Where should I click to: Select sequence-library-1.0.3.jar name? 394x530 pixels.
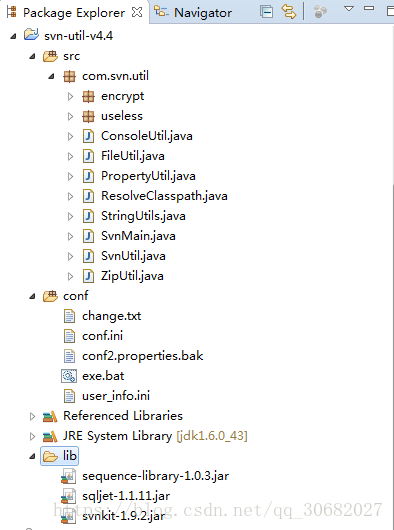coord(155,476)
